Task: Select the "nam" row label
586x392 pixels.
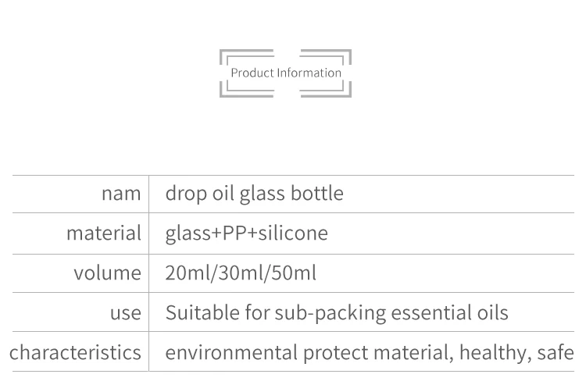Action: pos(121,194)
